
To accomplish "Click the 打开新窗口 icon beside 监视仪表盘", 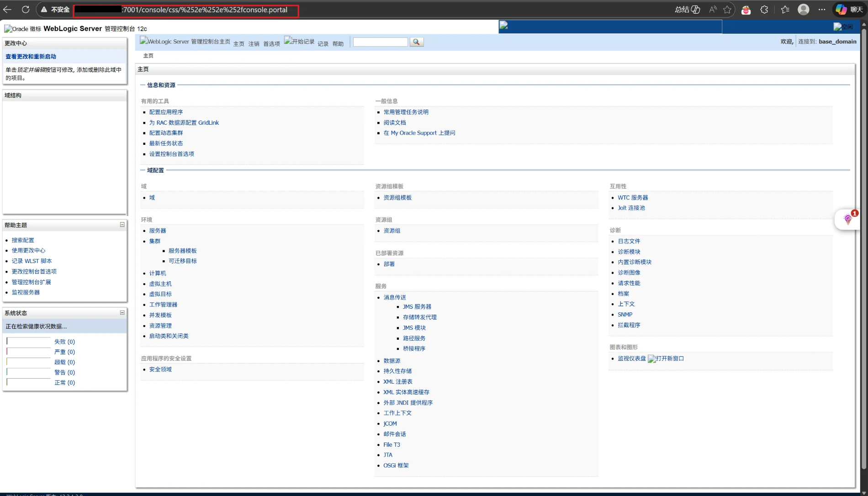I will tap(666, 359).
